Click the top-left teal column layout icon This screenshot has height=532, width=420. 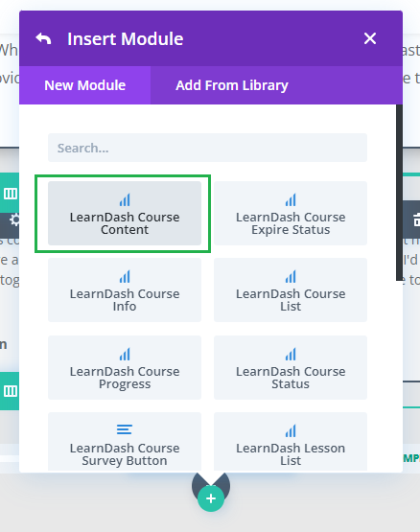tap(11, 194)
